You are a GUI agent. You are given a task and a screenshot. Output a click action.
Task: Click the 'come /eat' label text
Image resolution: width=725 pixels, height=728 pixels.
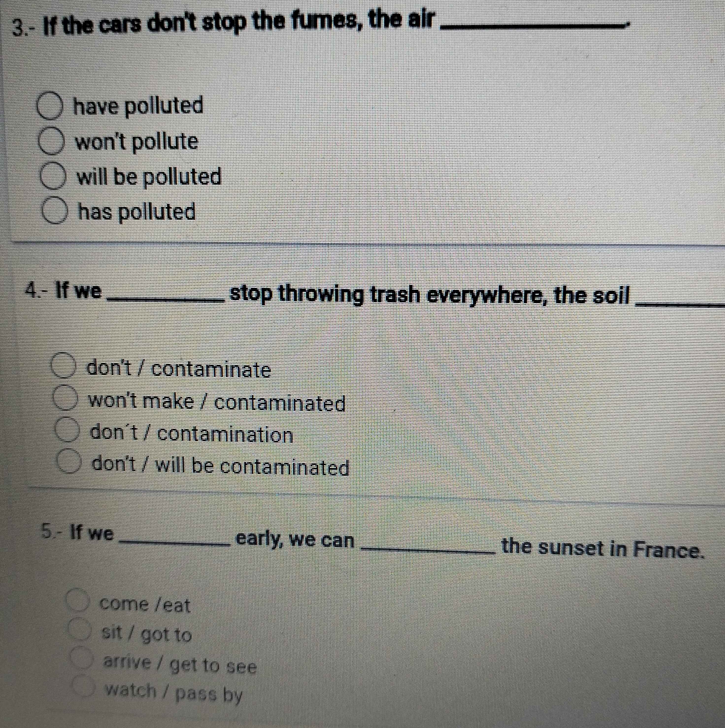point(145,605)
